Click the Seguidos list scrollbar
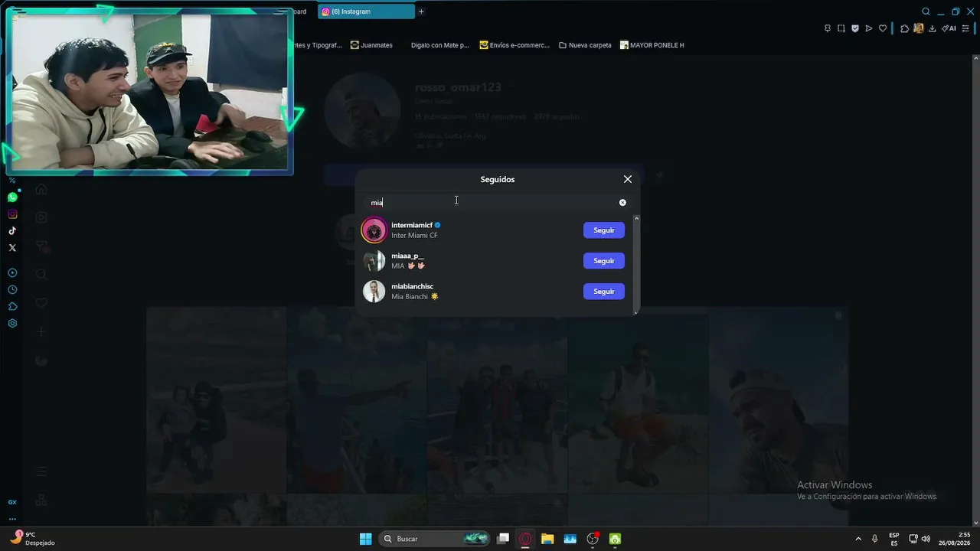 (636, 265)
